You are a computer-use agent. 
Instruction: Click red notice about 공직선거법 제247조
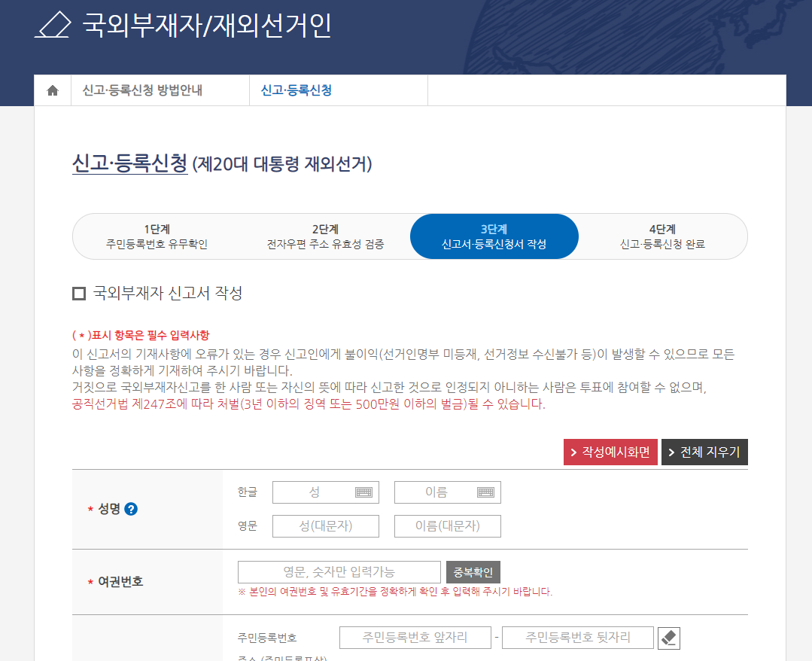pos(309,404)
